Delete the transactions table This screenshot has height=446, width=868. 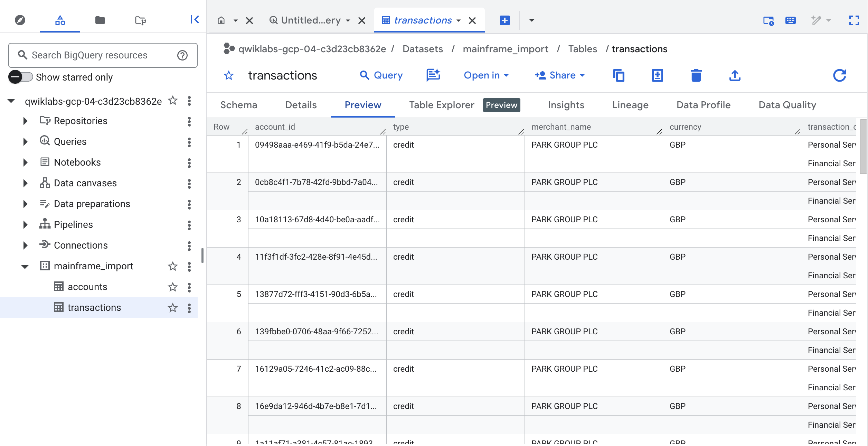696,75
